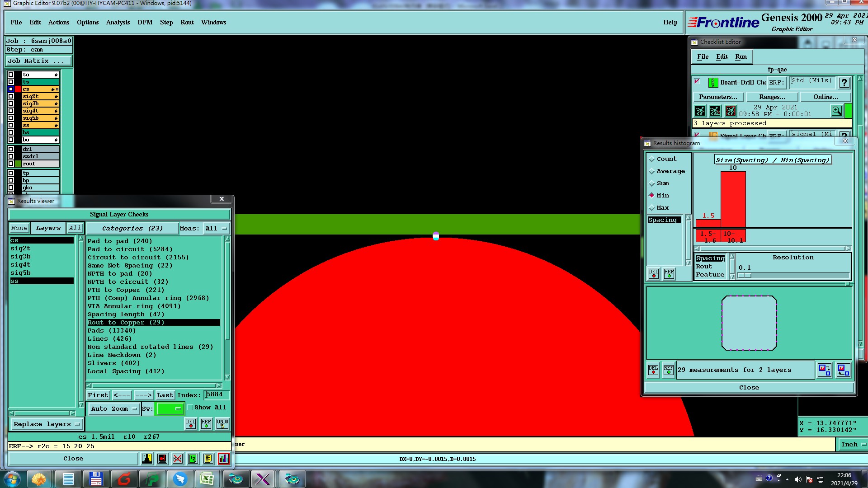The width and height of the screenshot is (868, 488).
Task: Open the Auto Zoom dropdown
Action: [x=113, y=409]
